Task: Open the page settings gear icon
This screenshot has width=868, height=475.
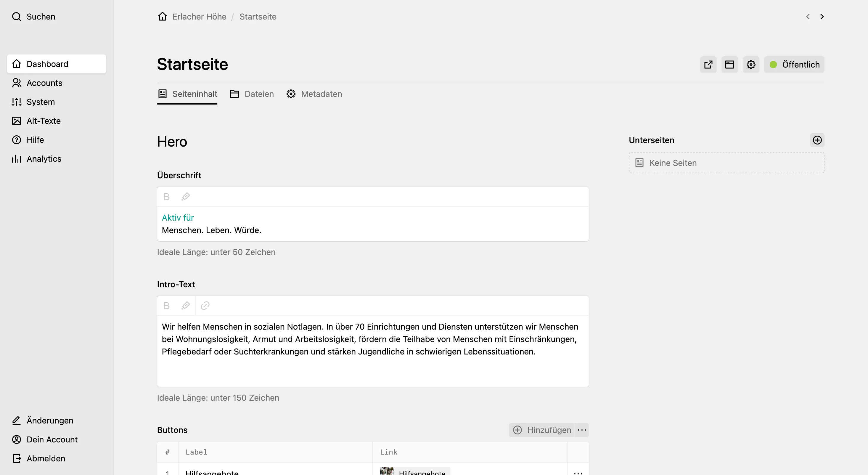Action: pos(751,64)
